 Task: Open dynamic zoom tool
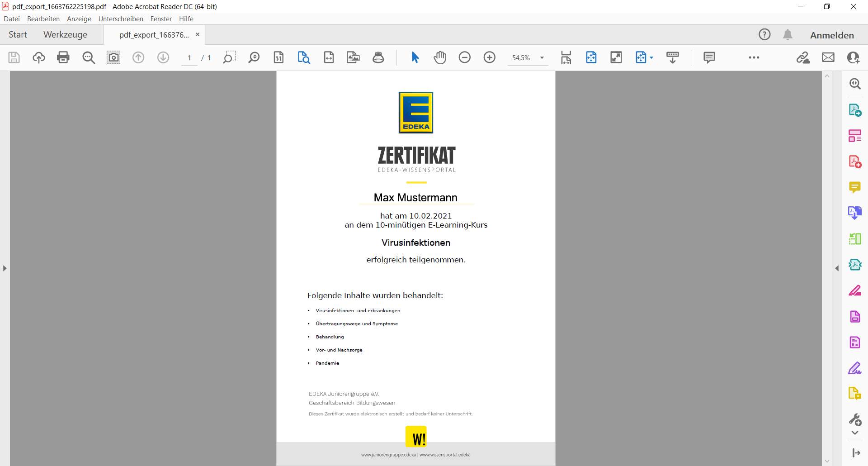pos(254,57)
